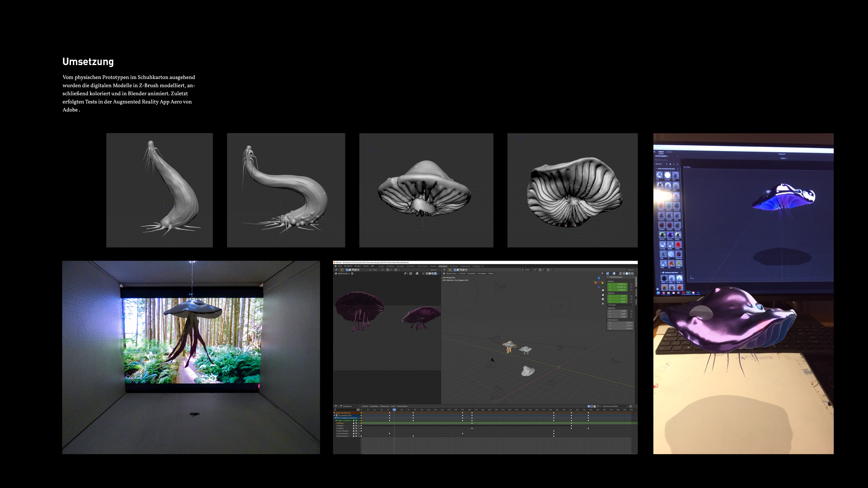This screenshot has width=868, height=488.
Task: Open the Schlüsselbild menu in the dope sheet
Action: coord(402,406)
